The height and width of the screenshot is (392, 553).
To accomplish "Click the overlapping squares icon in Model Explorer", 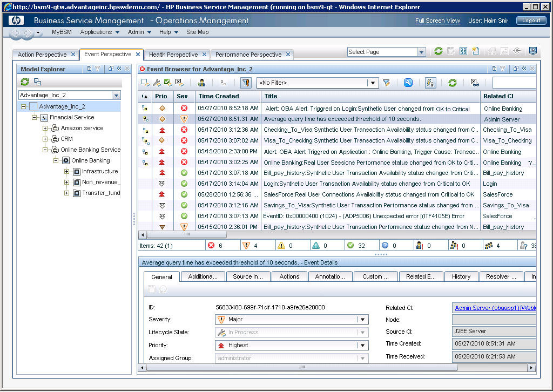I will (37, 82).
